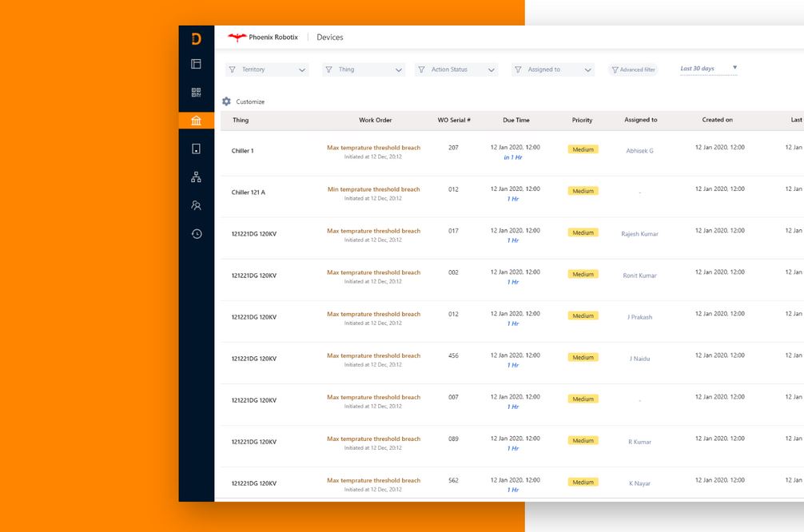Sort by the WO Serial # column header
Screen dimensions: 804x532
454,120
